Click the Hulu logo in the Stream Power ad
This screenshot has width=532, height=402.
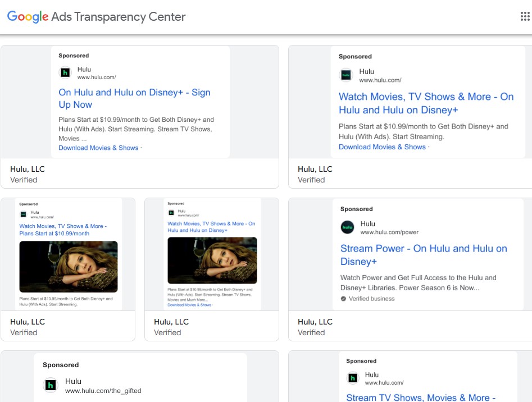point(347,227)
